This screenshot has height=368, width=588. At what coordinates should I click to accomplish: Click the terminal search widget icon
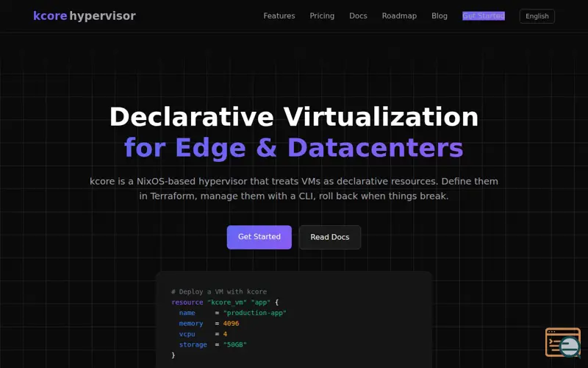point(563,342)
